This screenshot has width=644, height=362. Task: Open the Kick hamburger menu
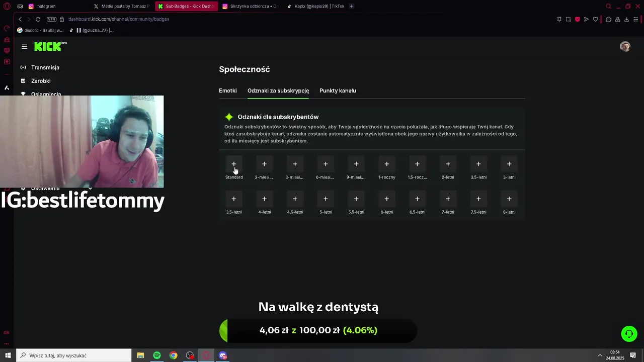[x=24, y=47]
